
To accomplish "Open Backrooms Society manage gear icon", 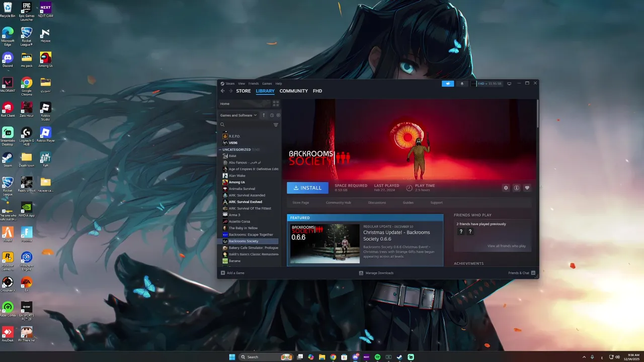I will pos(506,188).
